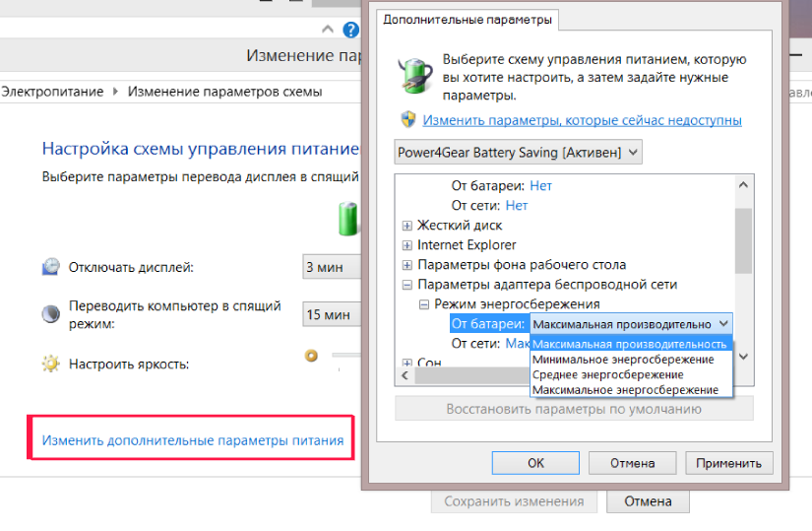Open the blue help question mark icon

tap(350, 30)
